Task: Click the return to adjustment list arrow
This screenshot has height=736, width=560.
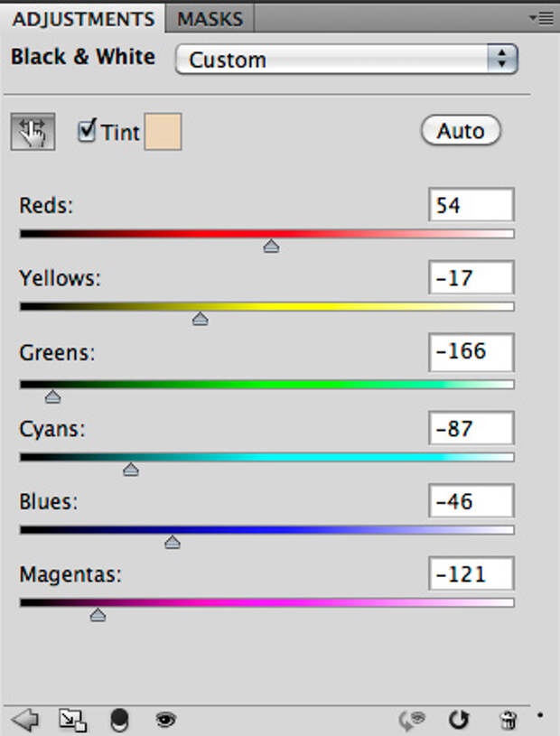Action: click(24, 719)
